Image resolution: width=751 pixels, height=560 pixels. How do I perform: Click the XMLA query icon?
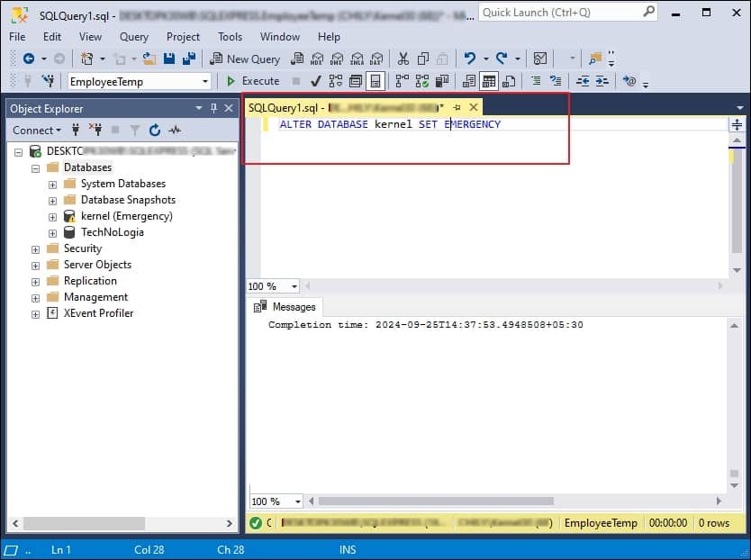(x=357, y=59)
